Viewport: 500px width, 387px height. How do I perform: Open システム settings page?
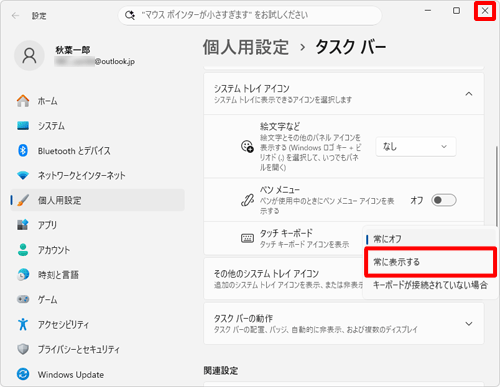coord(97,126)
